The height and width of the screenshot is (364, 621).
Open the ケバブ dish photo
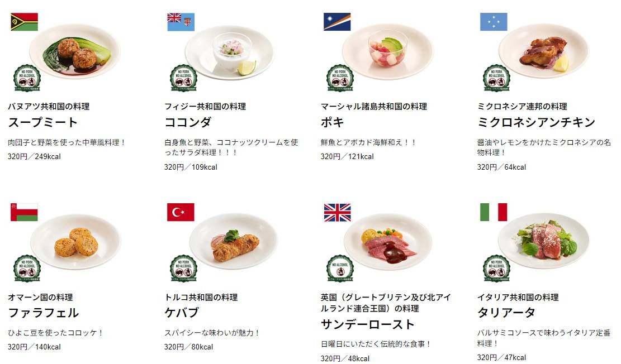coord(234,242)
